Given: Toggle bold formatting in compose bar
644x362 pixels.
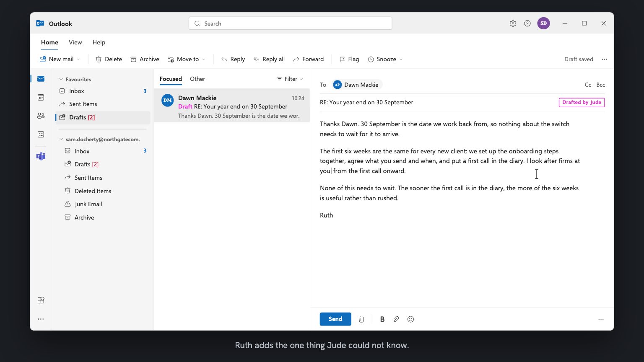Looking at the screenshot, I should [x=382, y=319].
